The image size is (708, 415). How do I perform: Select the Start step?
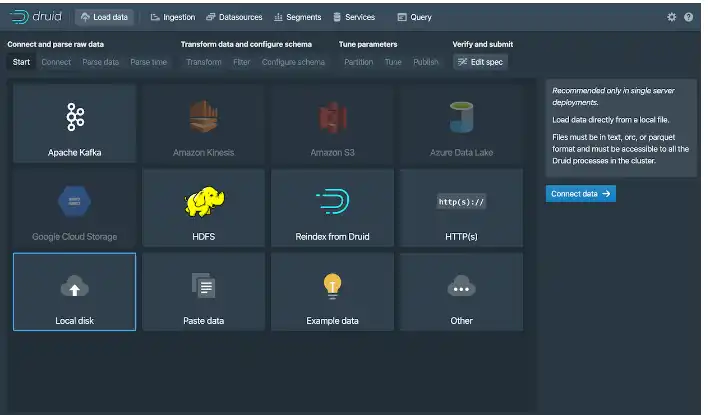click(21, 62)
